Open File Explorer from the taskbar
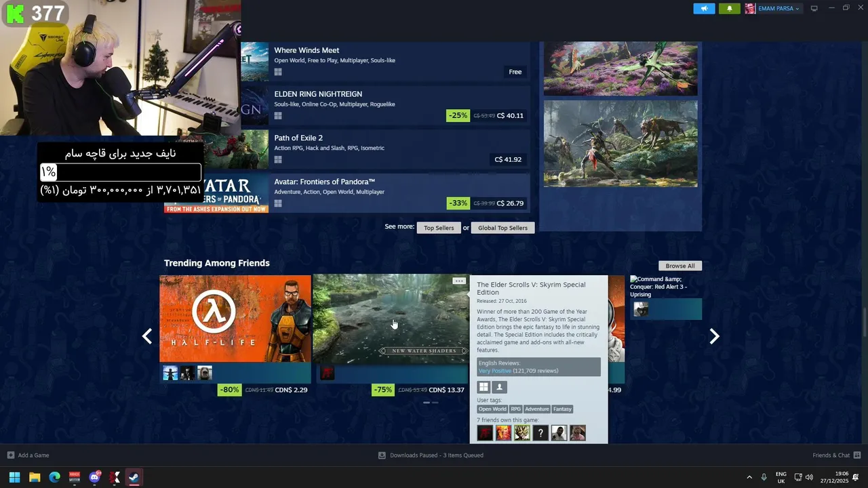Screen dimensions: 868x488 [35, 477]
